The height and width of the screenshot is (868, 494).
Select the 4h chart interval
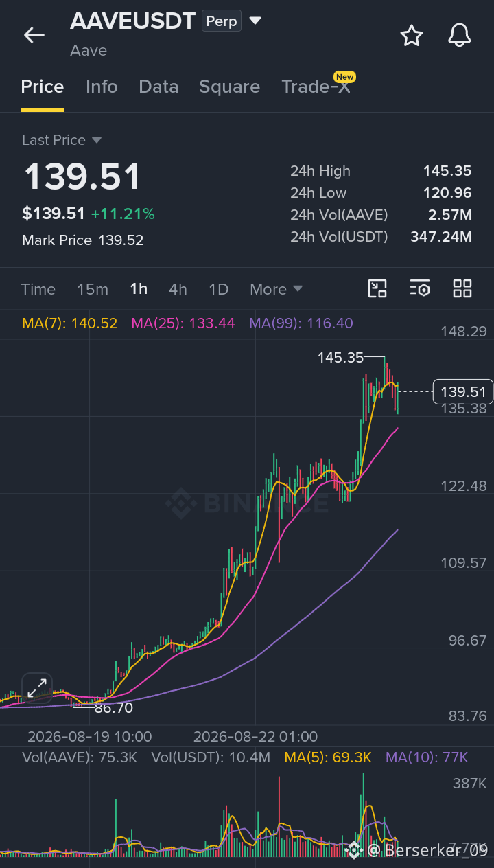[178, 289]
